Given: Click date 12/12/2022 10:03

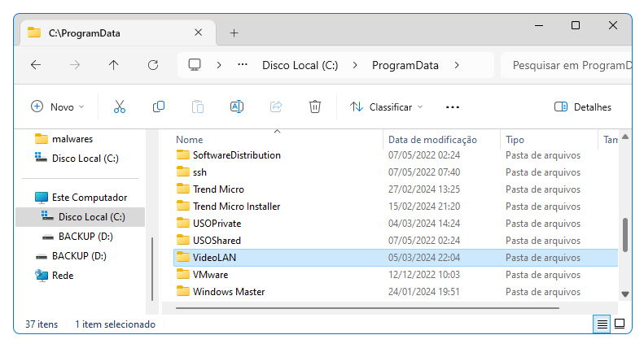Looking at the screenshot, I should click(424, 275).
